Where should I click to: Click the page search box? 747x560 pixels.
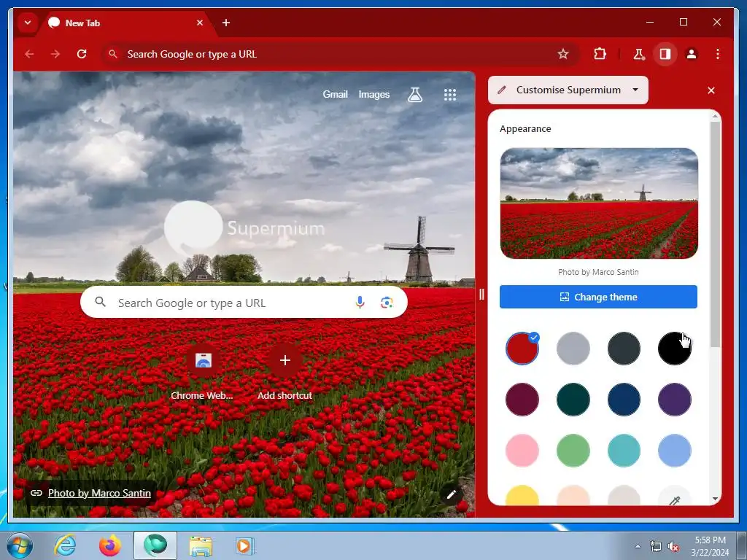tap(244, 303)
